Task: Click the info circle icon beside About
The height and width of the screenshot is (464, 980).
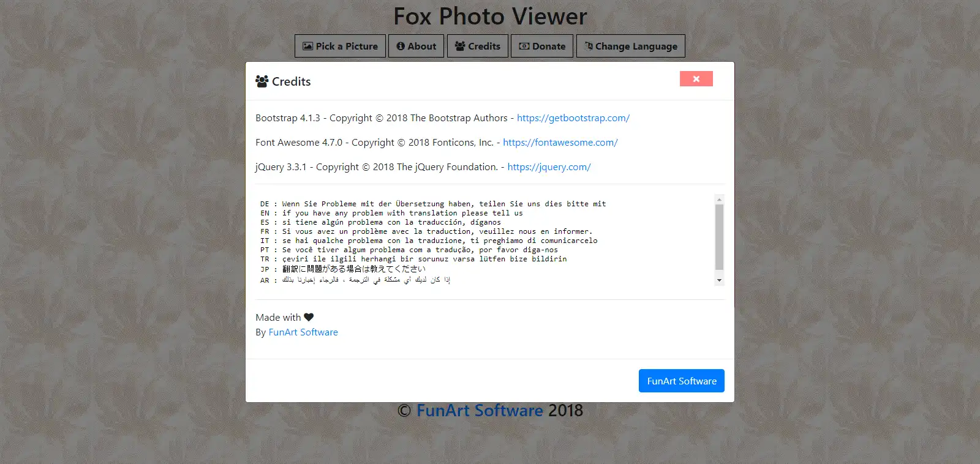Action: point(401,46)
